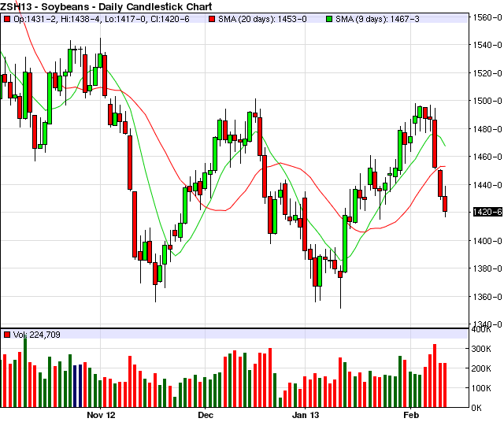Screen dimensions: 504x422
Task: Click the 1400-0 price axis label
Action: point(487,241)
